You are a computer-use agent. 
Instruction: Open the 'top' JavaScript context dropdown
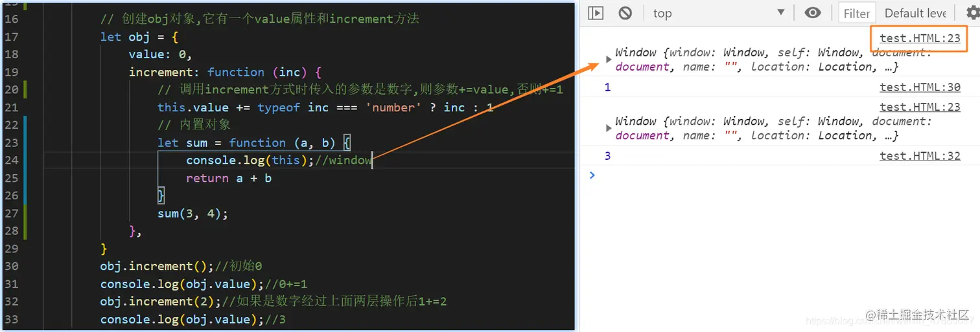tap(718, 13)
